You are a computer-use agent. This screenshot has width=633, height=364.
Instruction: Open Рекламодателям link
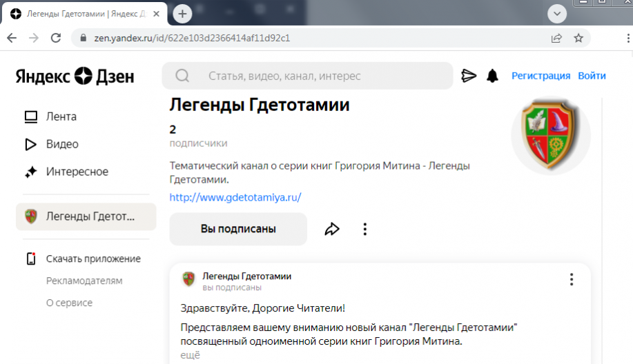click(84, 281)
